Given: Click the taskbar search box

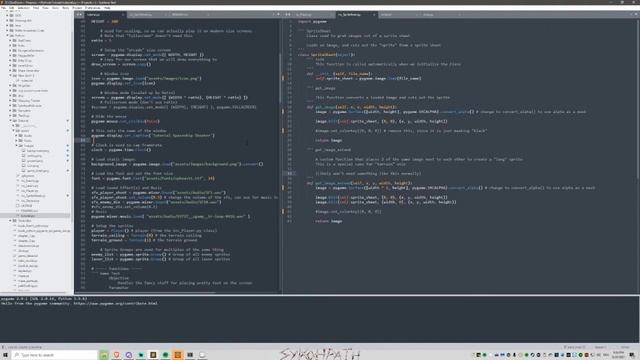Looking at the screenshot, I should click(x=55, y=355).
